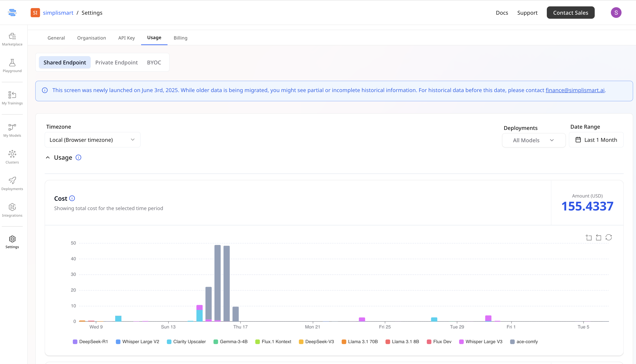Click the Amount value 155.4337
Viewport: 636px width, 364px height.
(587, 206)
